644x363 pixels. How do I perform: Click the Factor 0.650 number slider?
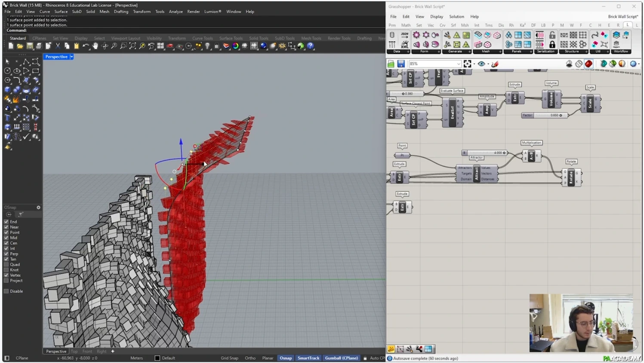point(545,115)
